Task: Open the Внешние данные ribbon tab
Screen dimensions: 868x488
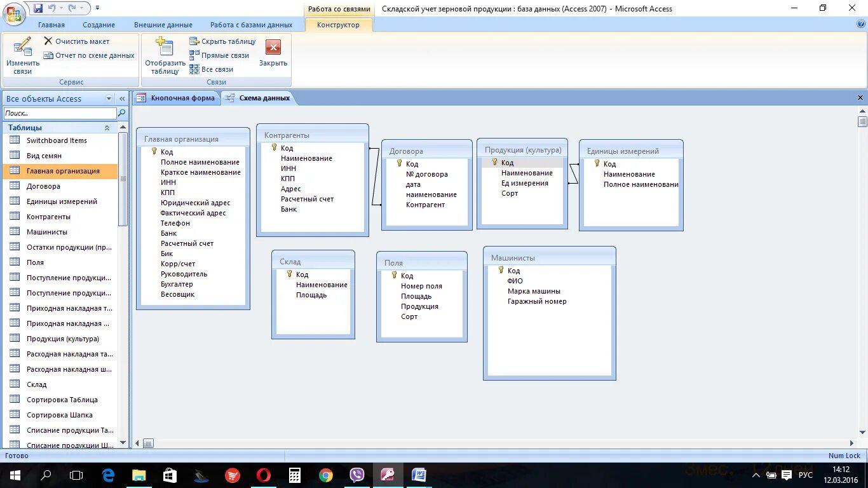Action: point(163,25)
